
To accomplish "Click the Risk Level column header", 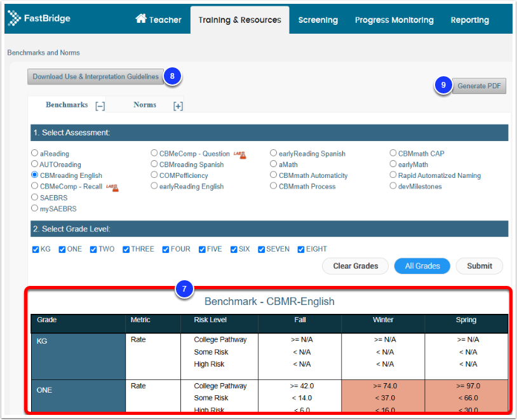I will (x=219, y=323).
